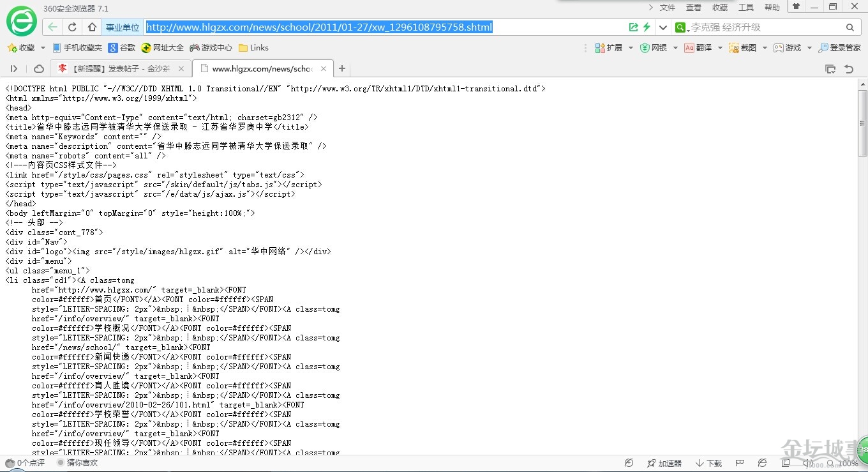This screenshot has width=868, height=472.
Task: Click the search box showing 李克强 经济升级
Action: [x=765, y=27]
